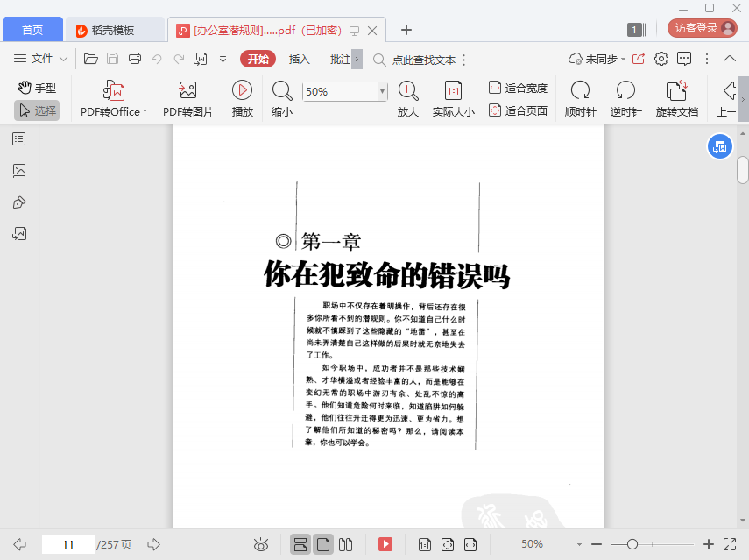This screenshot has height=560, width=749.
Task: Click the 适合宽度 fit width button
Action: click(x=518, y=88)
